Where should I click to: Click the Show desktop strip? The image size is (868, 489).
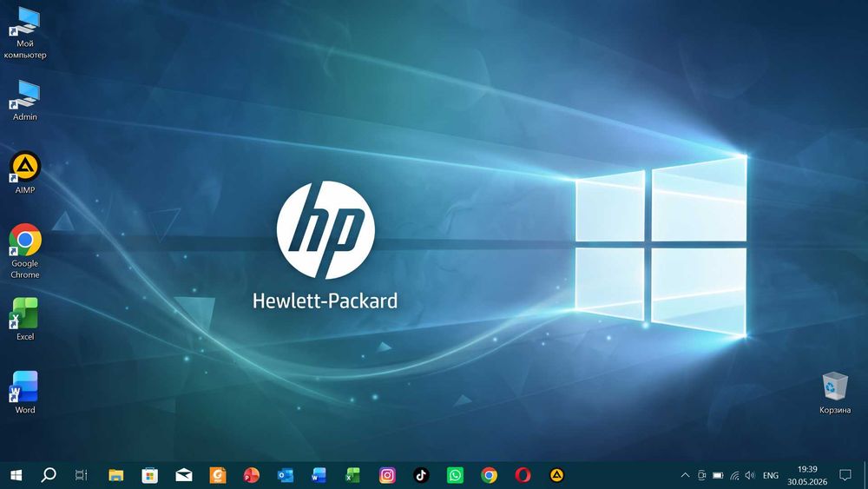(x=865, y=475)
